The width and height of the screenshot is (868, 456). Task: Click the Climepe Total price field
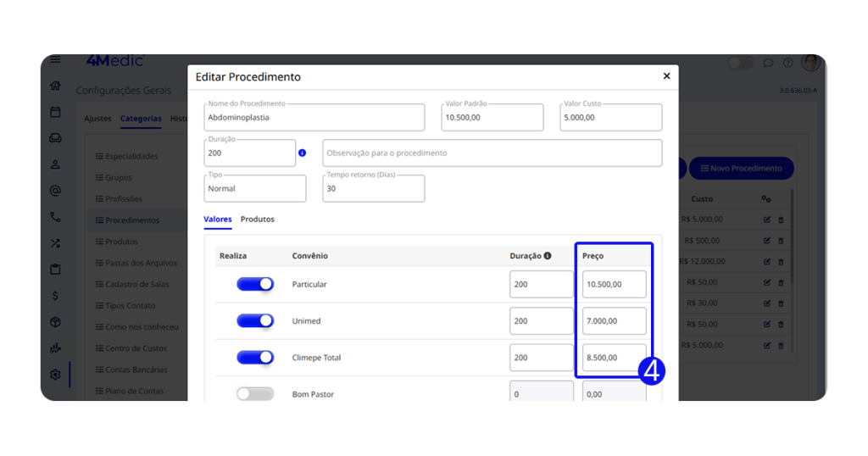[x=614, y=358]
